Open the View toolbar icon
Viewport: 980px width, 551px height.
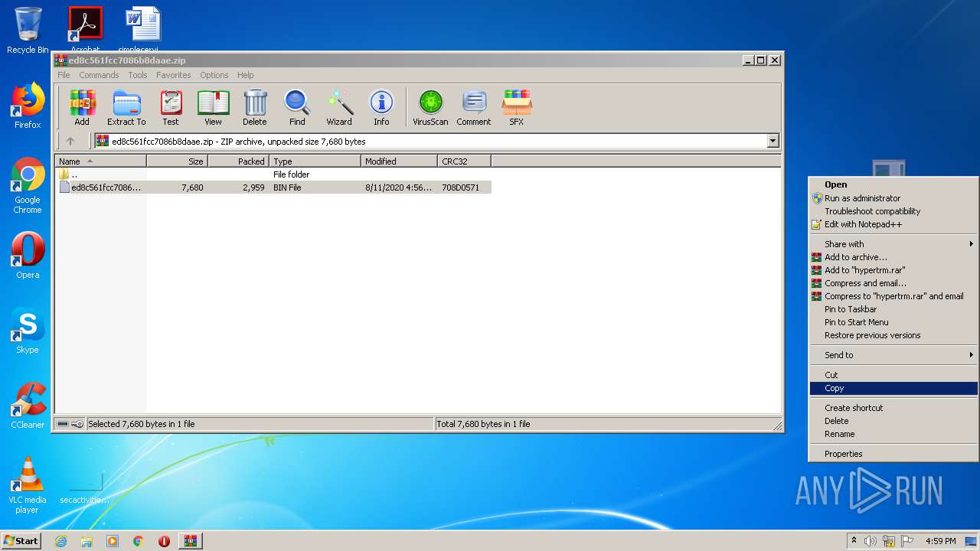click(x=213, y=107)
